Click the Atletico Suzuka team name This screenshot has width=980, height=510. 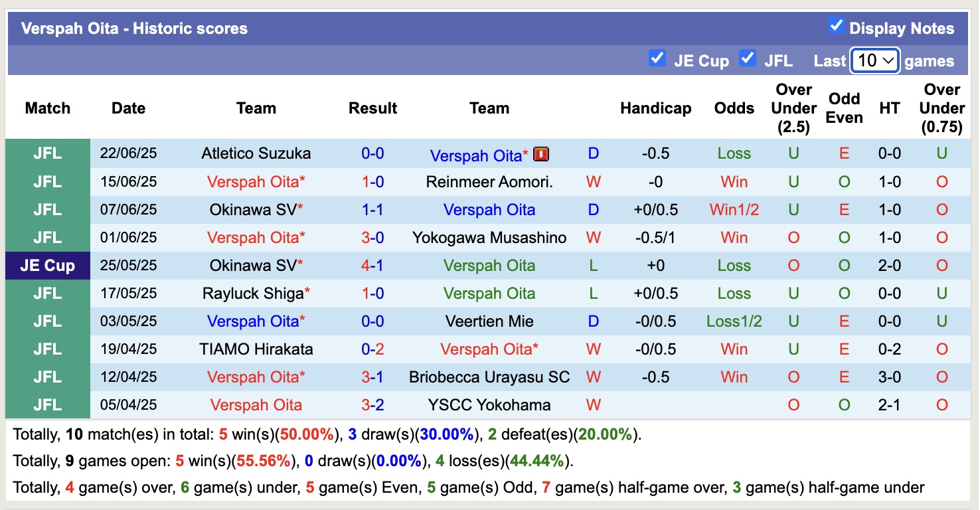click(x=257, y=153)
